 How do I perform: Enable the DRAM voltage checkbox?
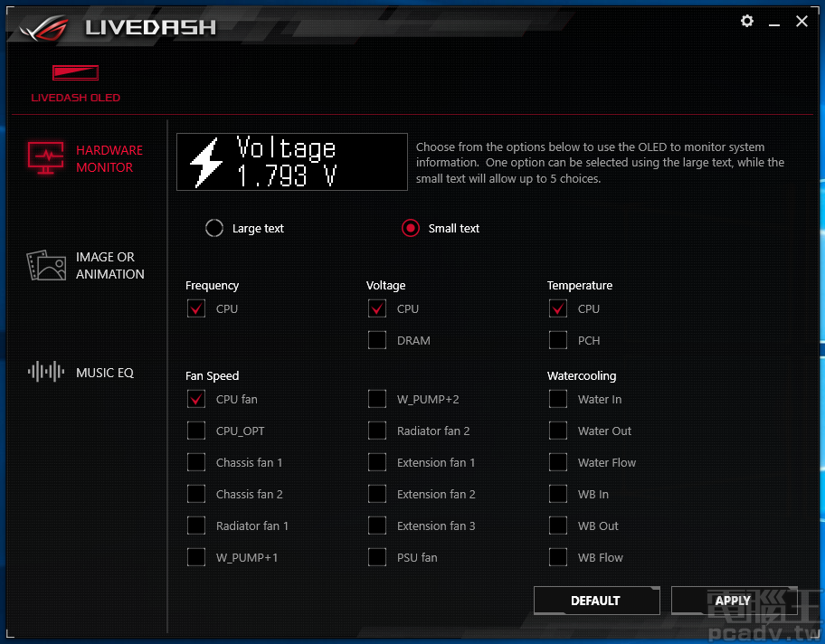[377, 340]
